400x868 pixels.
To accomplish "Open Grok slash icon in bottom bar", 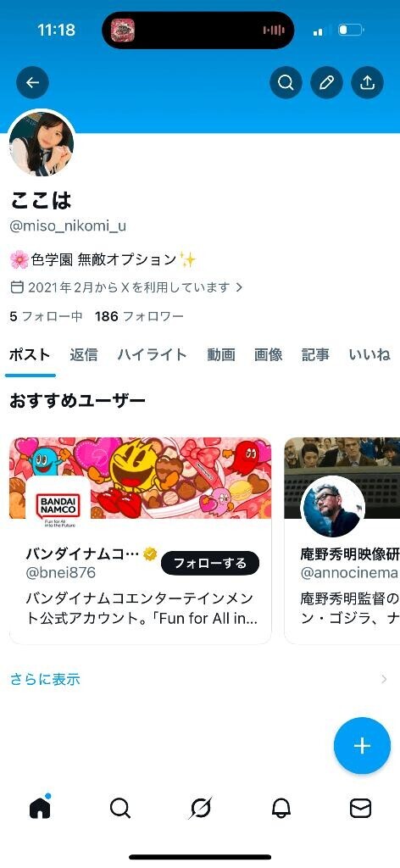I will [200, 809].
